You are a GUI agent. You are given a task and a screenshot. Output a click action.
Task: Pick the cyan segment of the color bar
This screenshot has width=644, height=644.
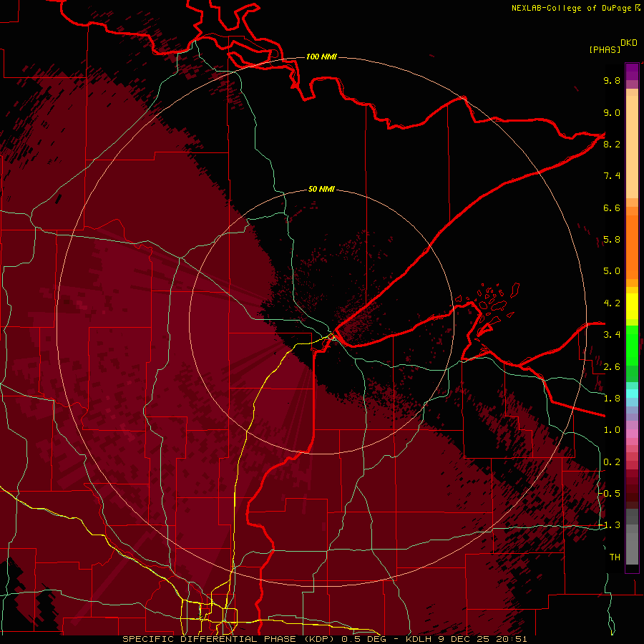632,394
